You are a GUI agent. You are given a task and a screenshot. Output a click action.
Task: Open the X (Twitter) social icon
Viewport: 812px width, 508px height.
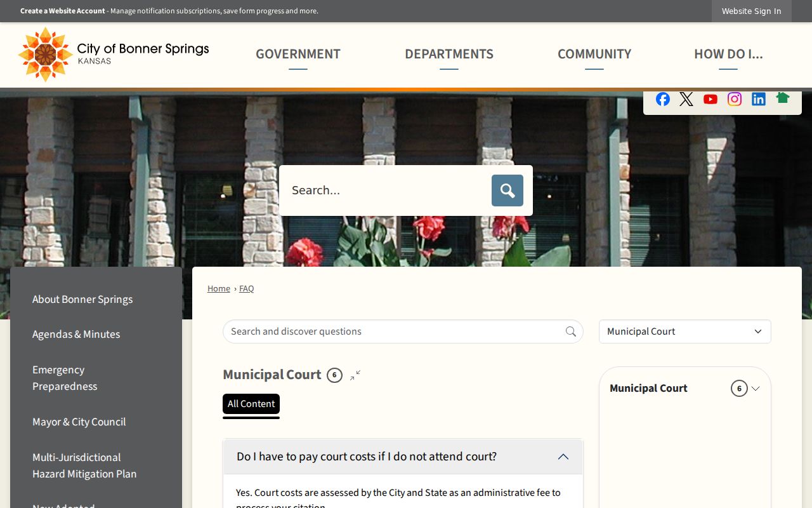[686, 99]
